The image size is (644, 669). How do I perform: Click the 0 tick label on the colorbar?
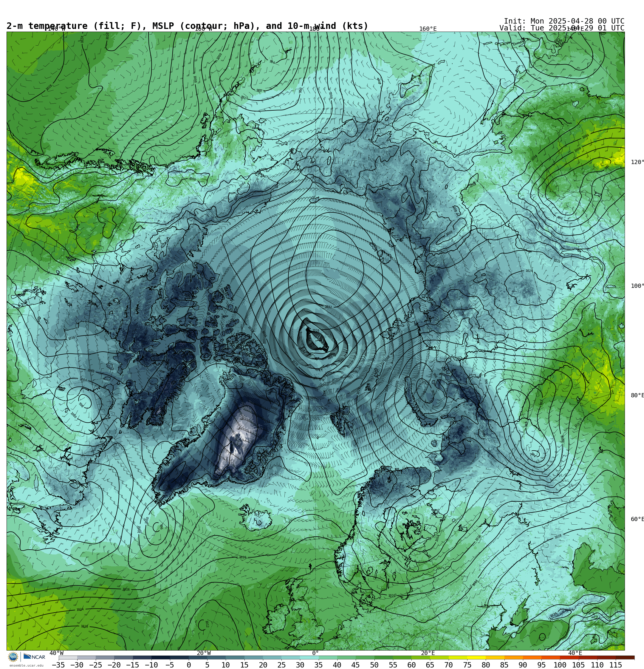click(x=189, y=665)
